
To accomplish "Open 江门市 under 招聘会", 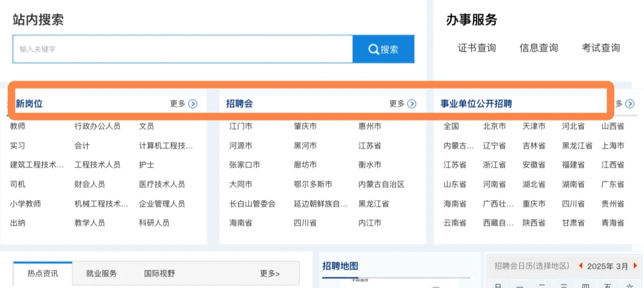I will [239, 126].
